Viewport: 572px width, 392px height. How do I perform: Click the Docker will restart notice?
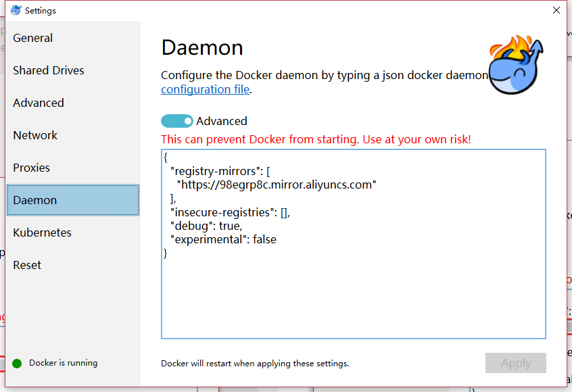(x=255, y=364)
